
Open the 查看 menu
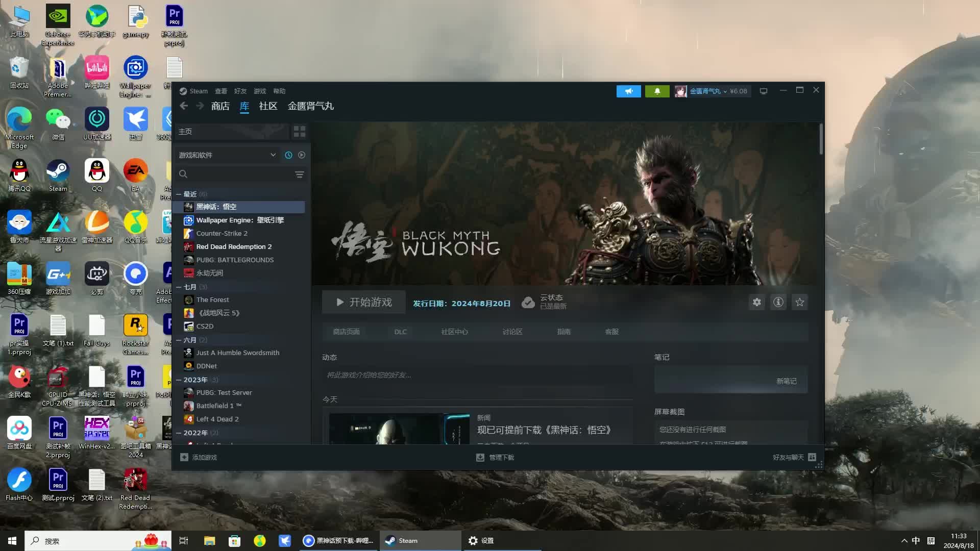[x=221, y=91]
